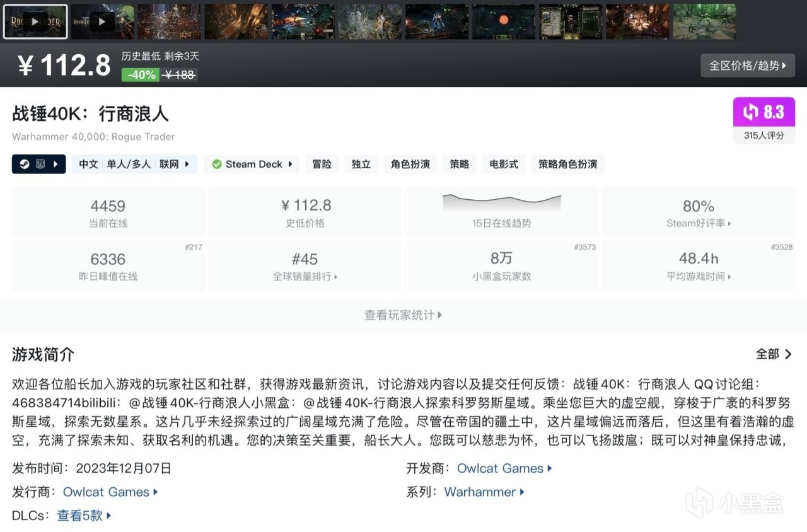Click the game title 战锤40K：行商浪人
807x532 pixels.
click(x=91, y=113)
